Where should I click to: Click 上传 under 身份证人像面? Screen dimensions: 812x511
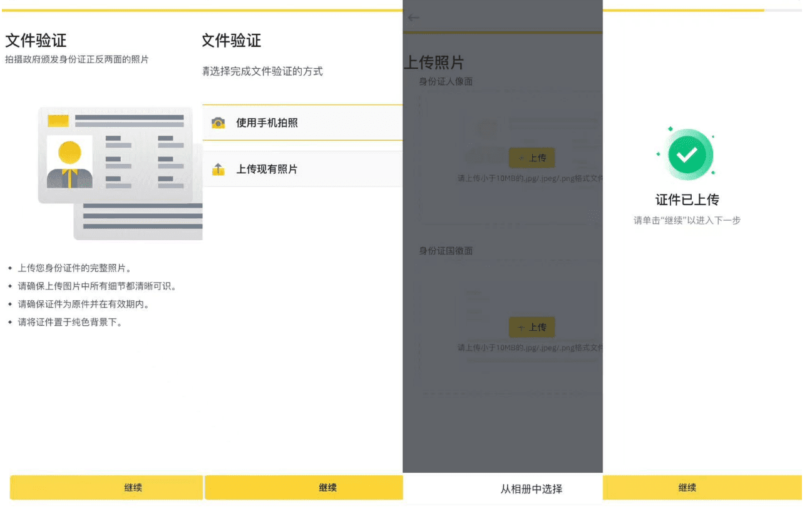click(x=532, y=158)
